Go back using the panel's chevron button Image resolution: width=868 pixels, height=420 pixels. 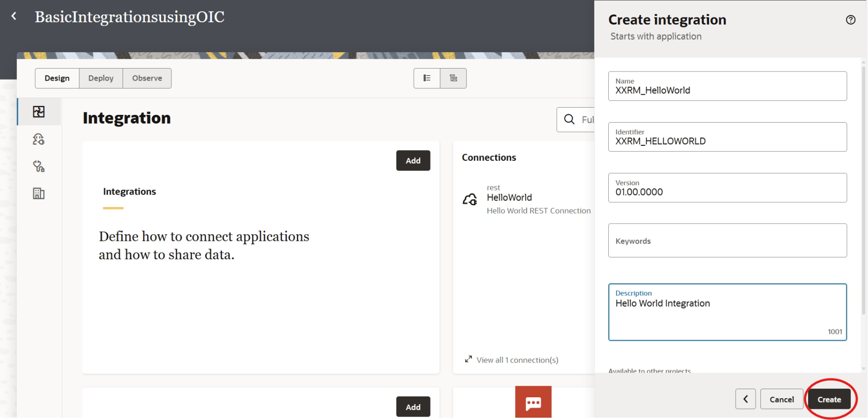(x=745, y=399)
